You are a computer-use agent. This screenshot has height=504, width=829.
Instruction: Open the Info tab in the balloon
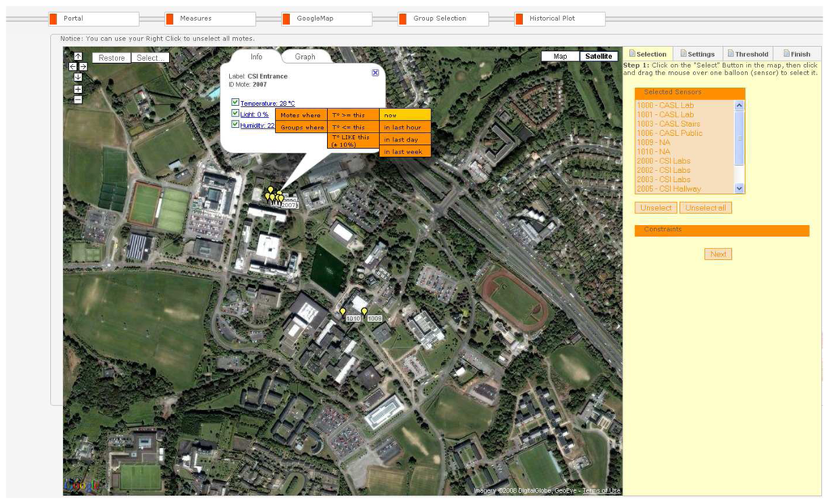(x=257, y=57)
